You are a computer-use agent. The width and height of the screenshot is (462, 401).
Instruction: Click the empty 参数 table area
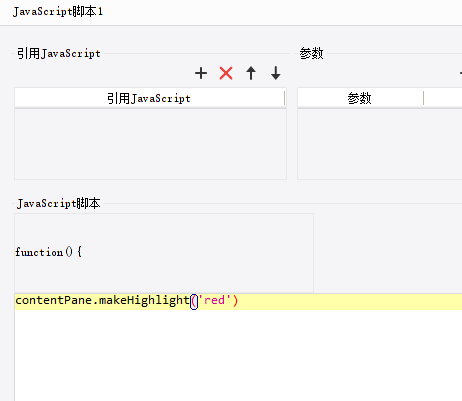(x=380, y=144)
